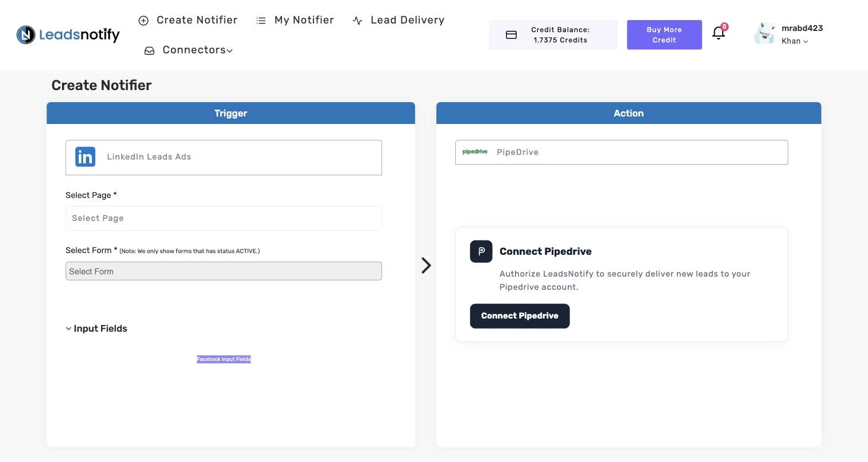This screenshot has width=868, height=462.
Task: Go to My Notifier
Action: coord(304,20)
